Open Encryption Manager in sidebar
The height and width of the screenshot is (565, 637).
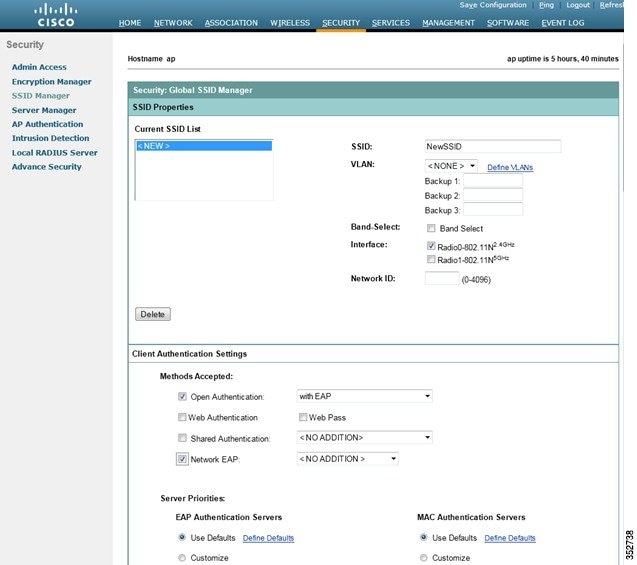pos(52,82)
